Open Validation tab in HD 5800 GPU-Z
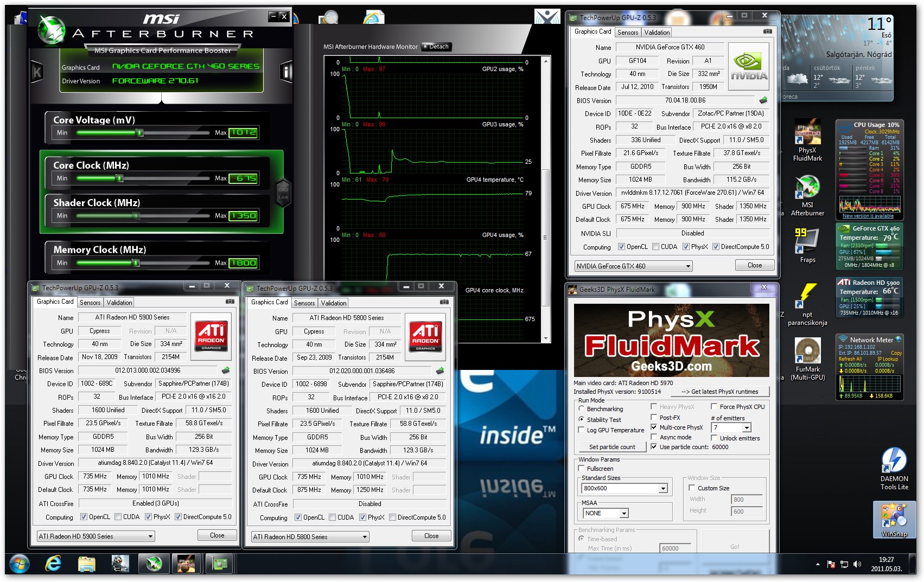 point(334,303)
